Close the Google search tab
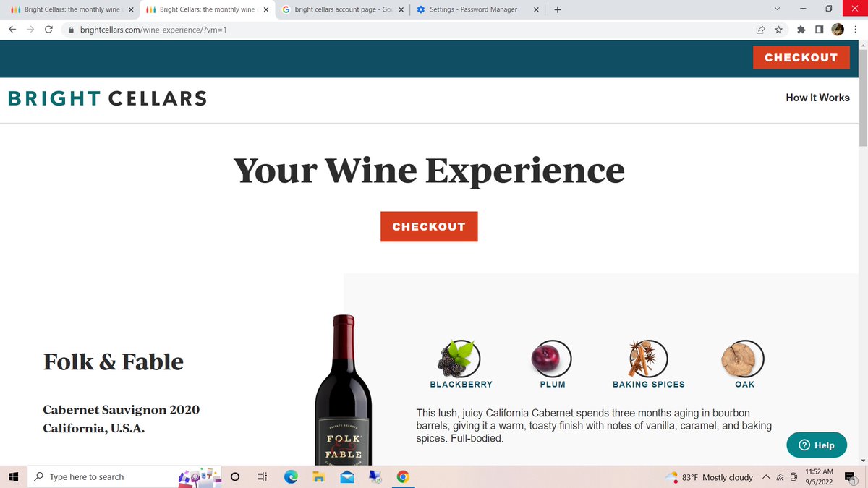Screen dimensions: 868x488 [401, 10]
